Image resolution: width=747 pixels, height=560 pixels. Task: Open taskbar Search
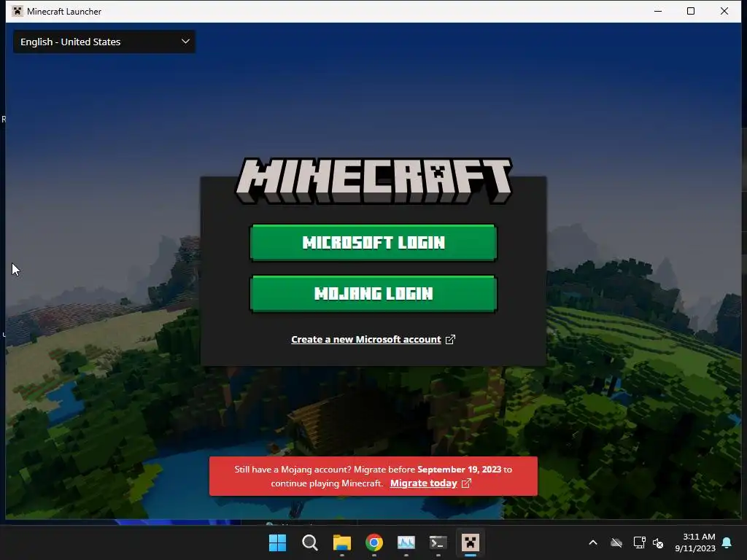click(x=309, y=542)
